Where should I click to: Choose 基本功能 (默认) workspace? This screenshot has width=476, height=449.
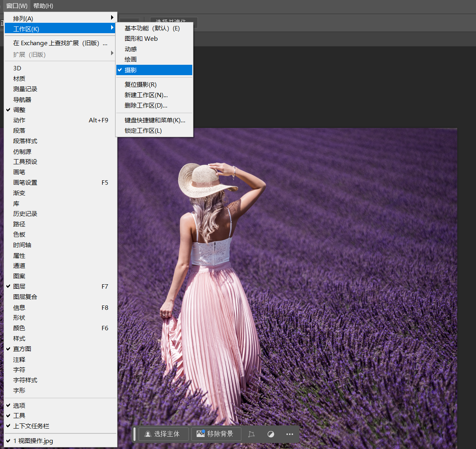point(152,28)
